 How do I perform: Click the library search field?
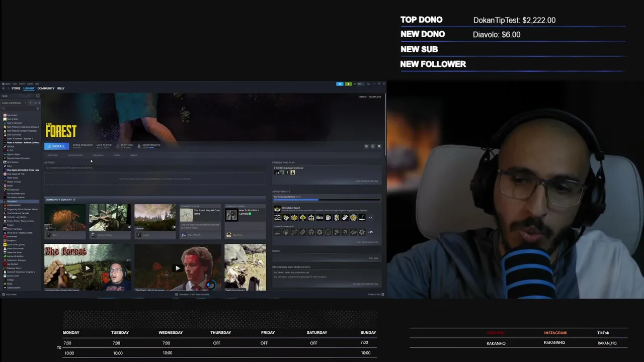19,109
